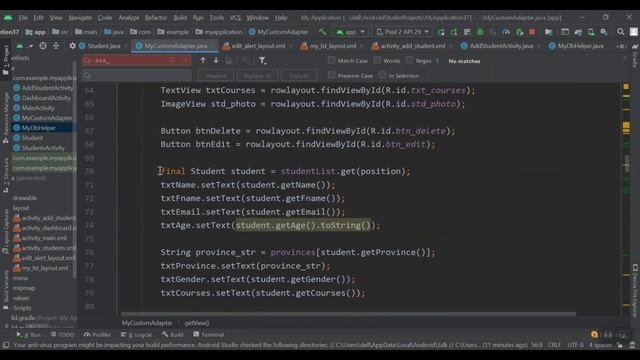Open the Build menu
The image size is (640, 360).
click(x=180, y=18)
